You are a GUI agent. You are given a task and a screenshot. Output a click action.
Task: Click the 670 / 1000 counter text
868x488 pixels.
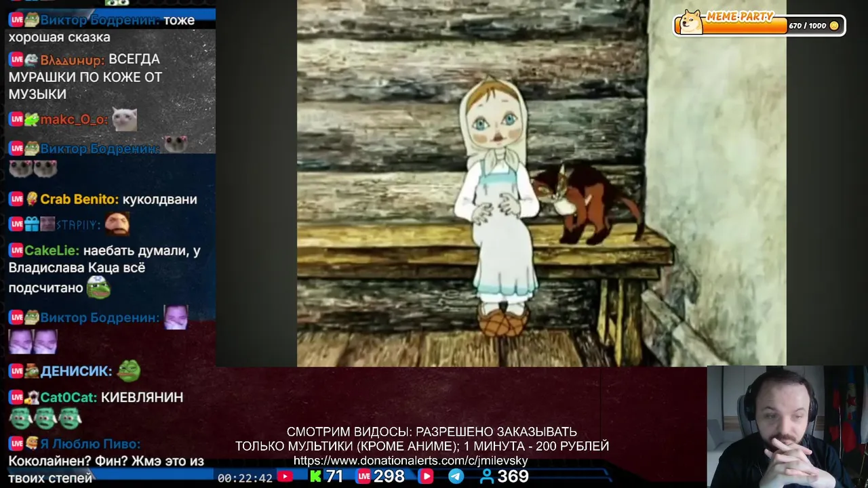click(x=807, y=26)
